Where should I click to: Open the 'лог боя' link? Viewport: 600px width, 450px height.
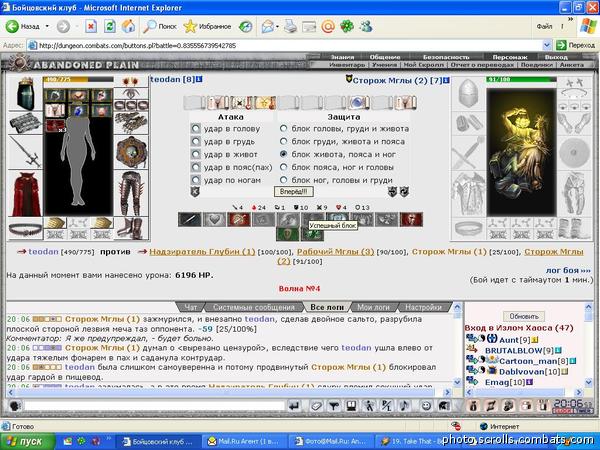tap(568, 270)
